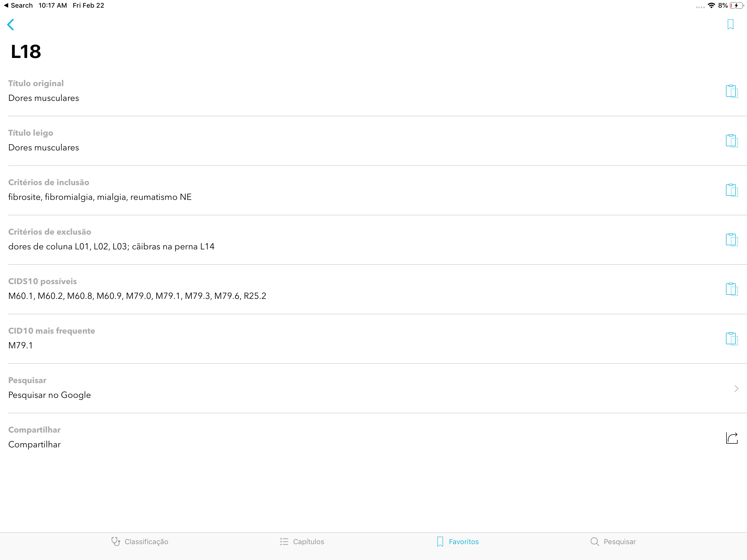Image resolution: width=747 pixels, height=560 pixels.
Task: Copy the CIDS10 possíveis codes
Action: click(x=731, y=289)
